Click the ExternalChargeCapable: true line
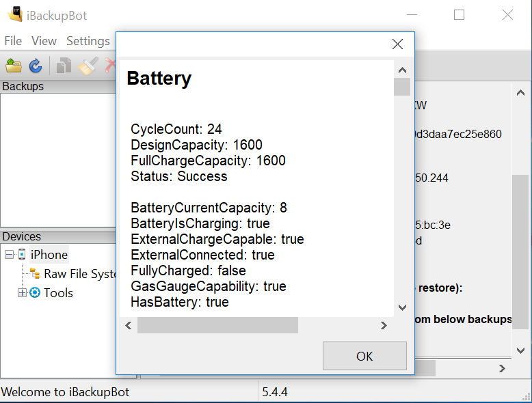This screenshot has height=403, width=532. [x=217, y=239]
